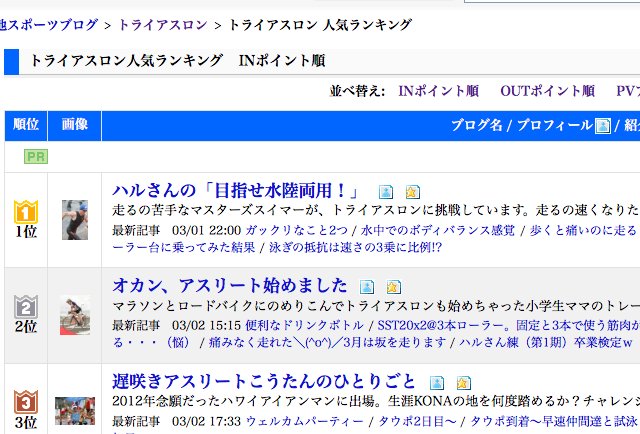The width and height of the screenshot is (640, 434).
Task: Click star icon beside オカン、アスリート始めました
Action: [x=394, y=287]
